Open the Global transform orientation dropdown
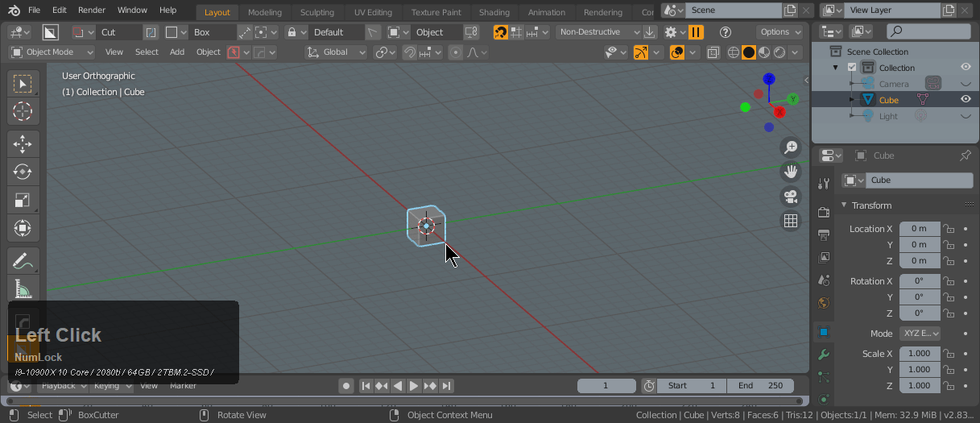This screenshot has width=980, height=423. (337, 52)
